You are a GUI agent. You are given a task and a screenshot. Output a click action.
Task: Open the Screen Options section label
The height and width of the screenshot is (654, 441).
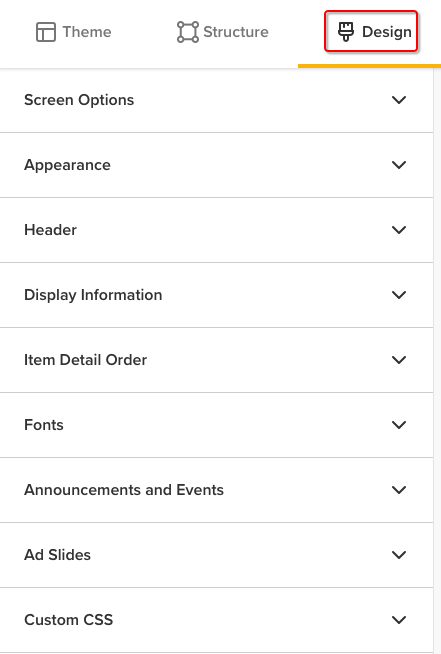79,100
